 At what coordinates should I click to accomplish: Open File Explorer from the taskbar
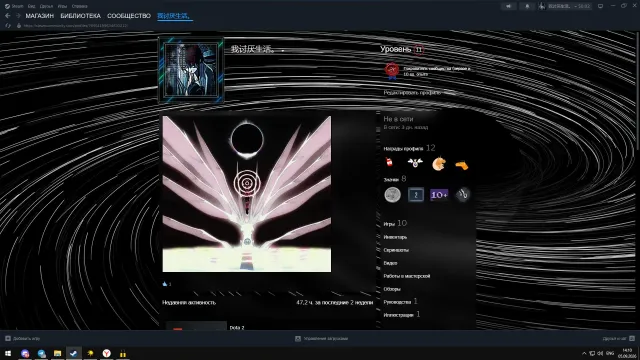click(58, 353)
